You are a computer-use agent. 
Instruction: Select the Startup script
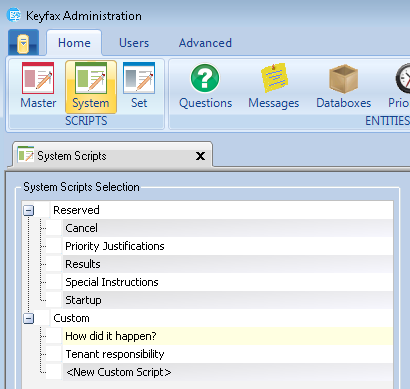click(x=228, y=300)
